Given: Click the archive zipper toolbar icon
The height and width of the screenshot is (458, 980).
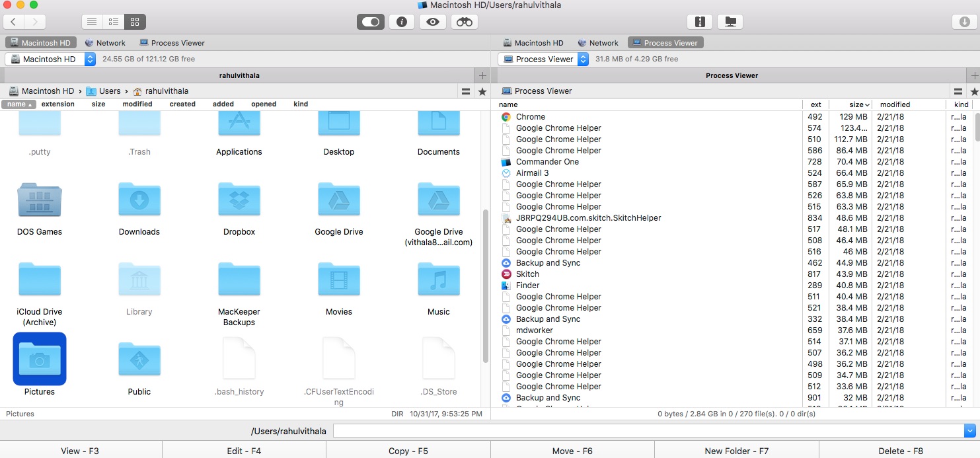Looking at the screenshot, I should [x=700, y=22].
